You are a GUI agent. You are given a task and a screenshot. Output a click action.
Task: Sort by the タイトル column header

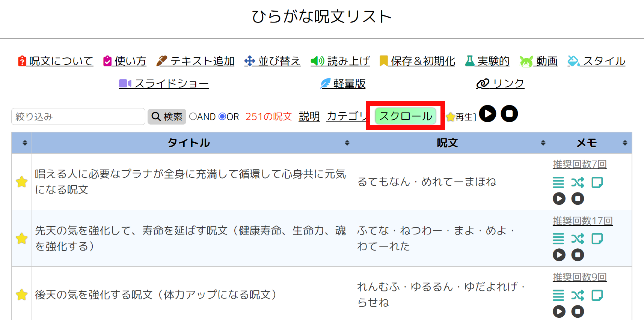(189, 143)
